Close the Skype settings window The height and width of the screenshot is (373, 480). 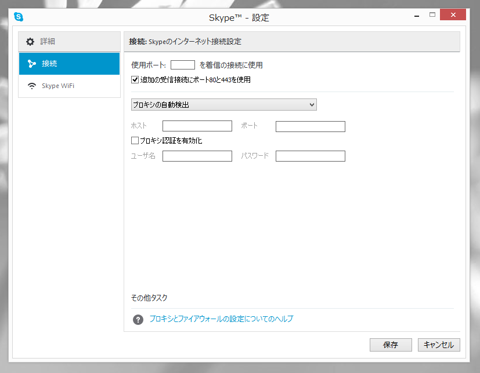pyautogui.click(x=453, y=15)
